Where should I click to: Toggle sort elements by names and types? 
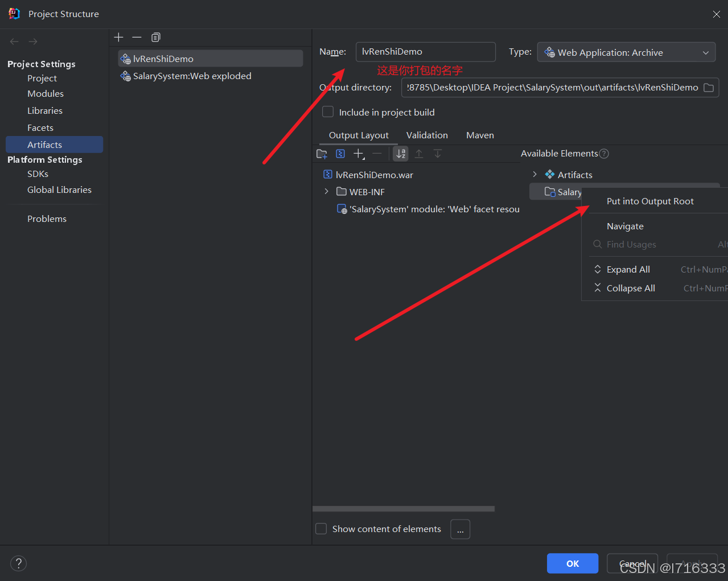(401, 154)
